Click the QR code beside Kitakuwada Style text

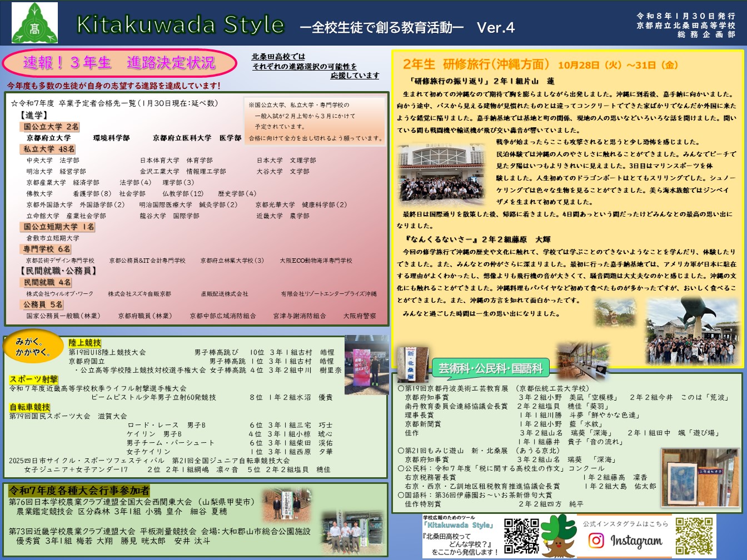click(x=521, y=536)
